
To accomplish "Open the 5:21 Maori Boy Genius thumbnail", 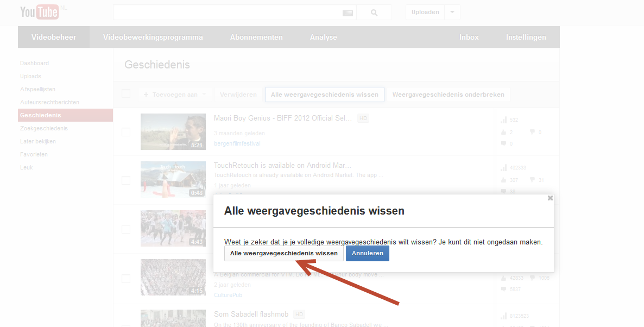I will coord(173,132).
